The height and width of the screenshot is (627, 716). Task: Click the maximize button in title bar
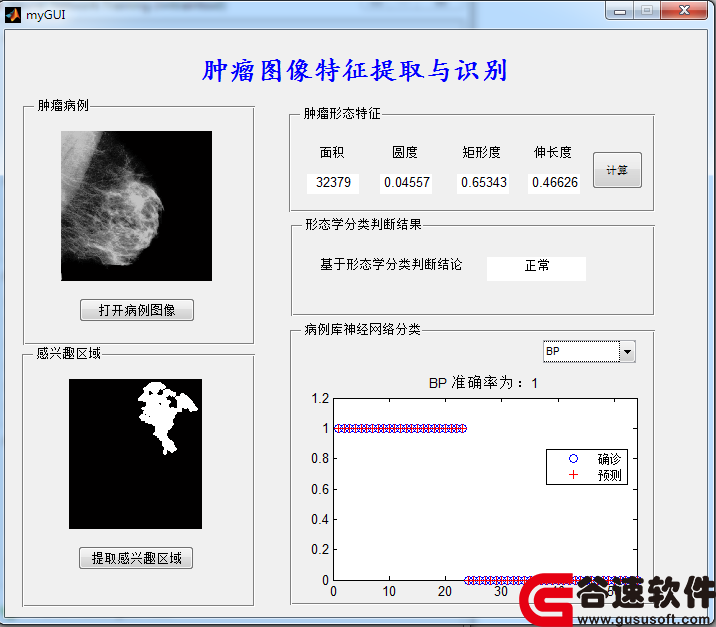(x=647, y=11)
